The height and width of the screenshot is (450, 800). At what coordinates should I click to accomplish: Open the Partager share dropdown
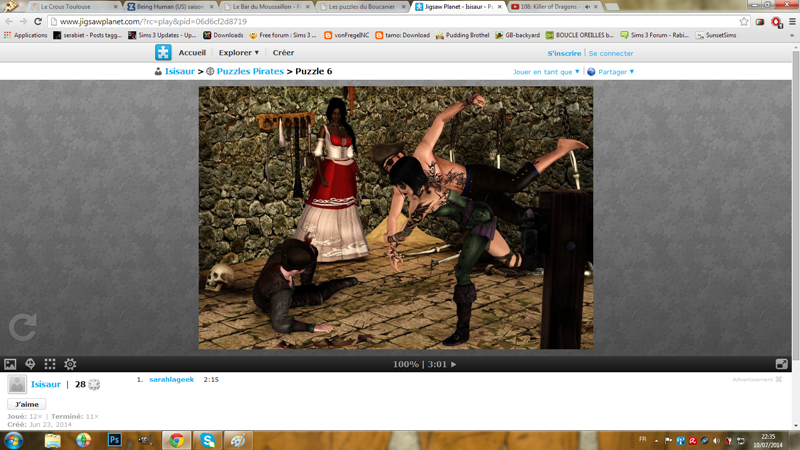(616, 72)
